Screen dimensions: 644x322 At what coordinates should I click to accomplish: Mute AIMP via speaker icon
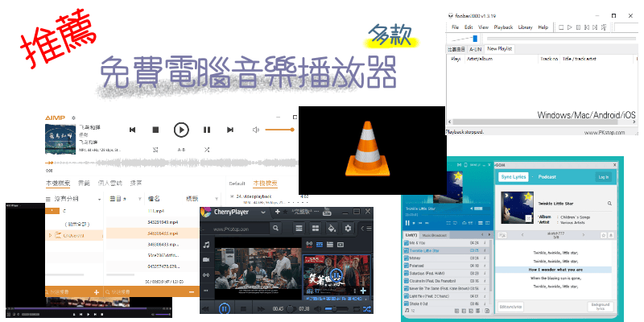[256, 130]
